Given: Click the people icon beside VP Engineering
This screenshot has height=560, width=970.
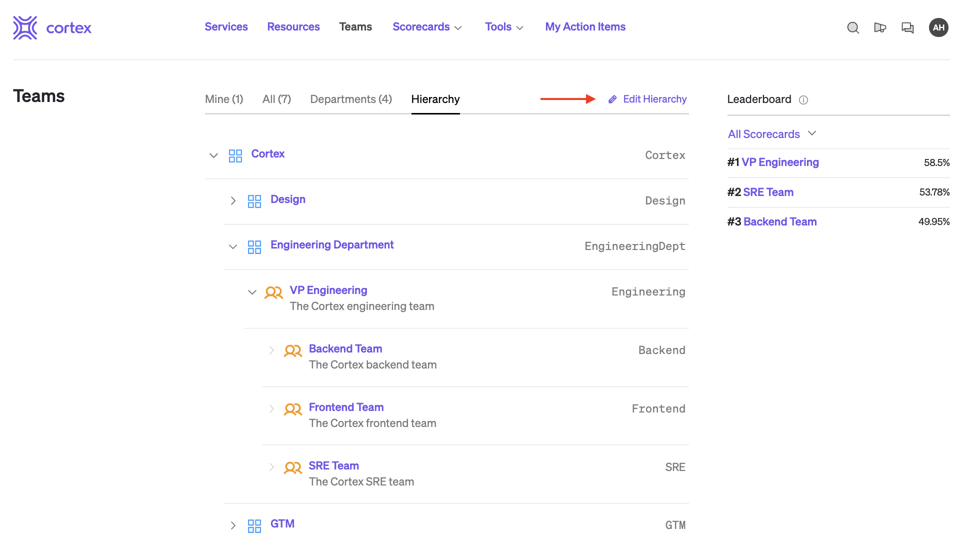Looking at the screenshot, I should 273,292.
